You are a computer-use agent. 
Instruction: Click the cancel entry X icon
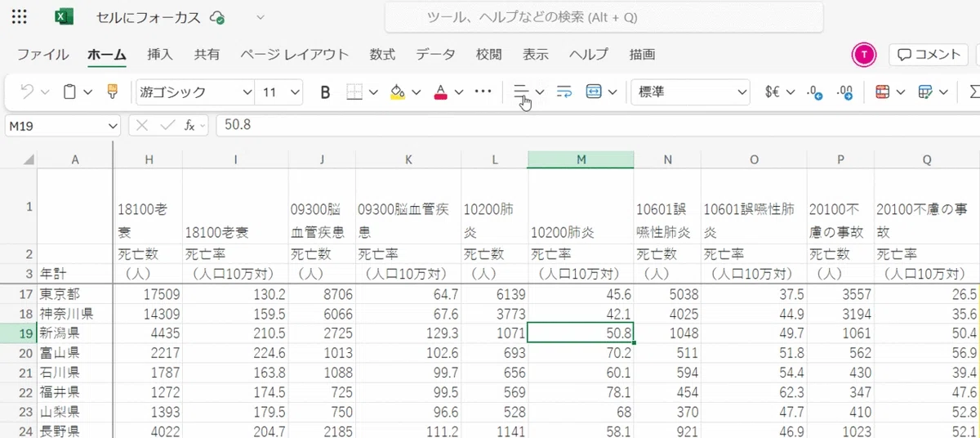click(143, 125)
